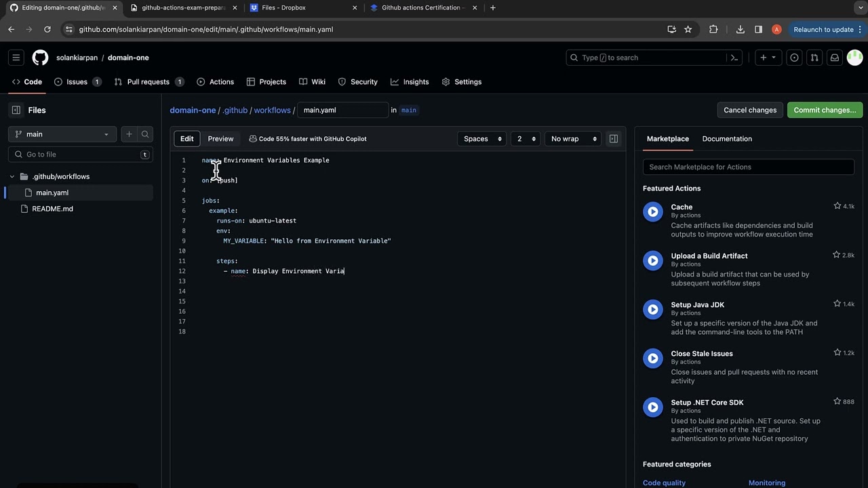
Task: Focus the Go to file search field
Action: (x=81, y=155)
